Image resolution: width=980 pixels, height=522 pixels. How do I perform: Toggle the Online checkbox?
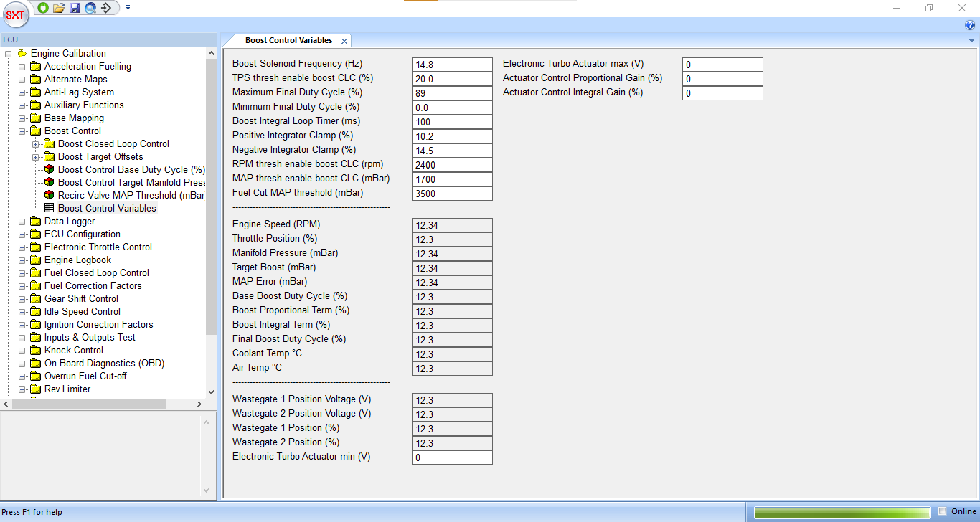tap(943, 511)
